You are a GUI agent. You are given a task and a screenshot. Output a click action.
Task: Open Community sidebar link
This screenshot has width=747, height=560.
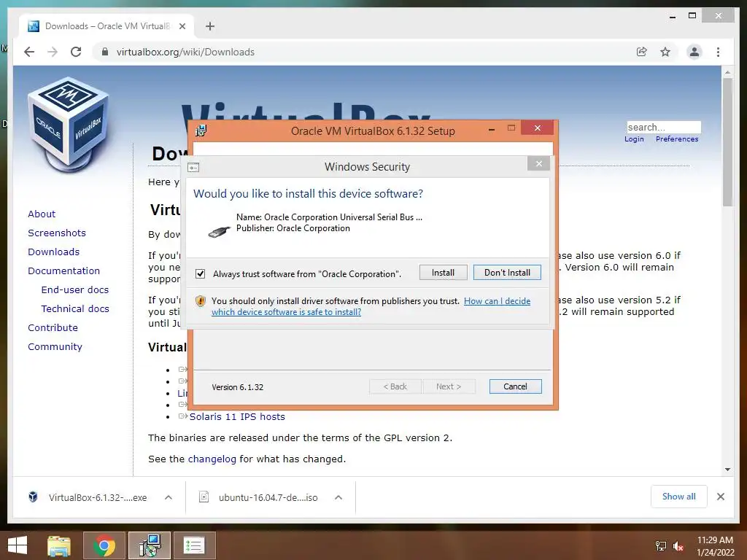(55, 346)
